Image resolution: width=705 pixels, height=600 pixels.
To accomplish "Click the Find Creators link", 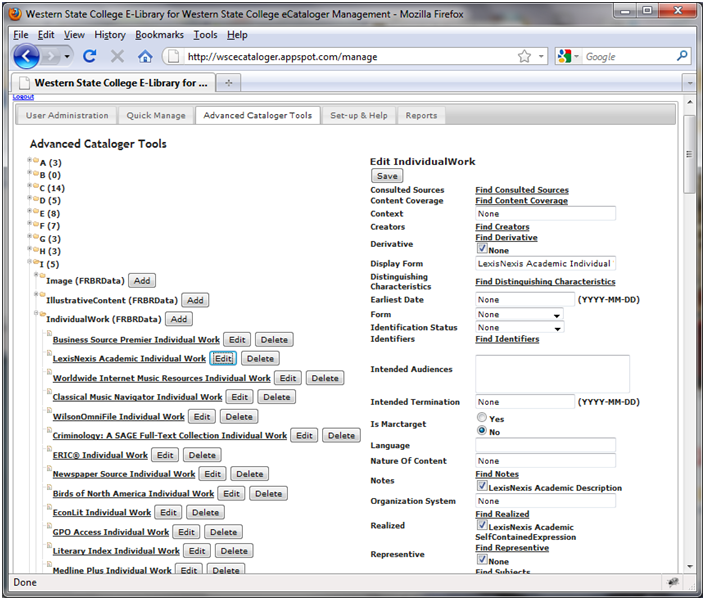I will (502, 227).
